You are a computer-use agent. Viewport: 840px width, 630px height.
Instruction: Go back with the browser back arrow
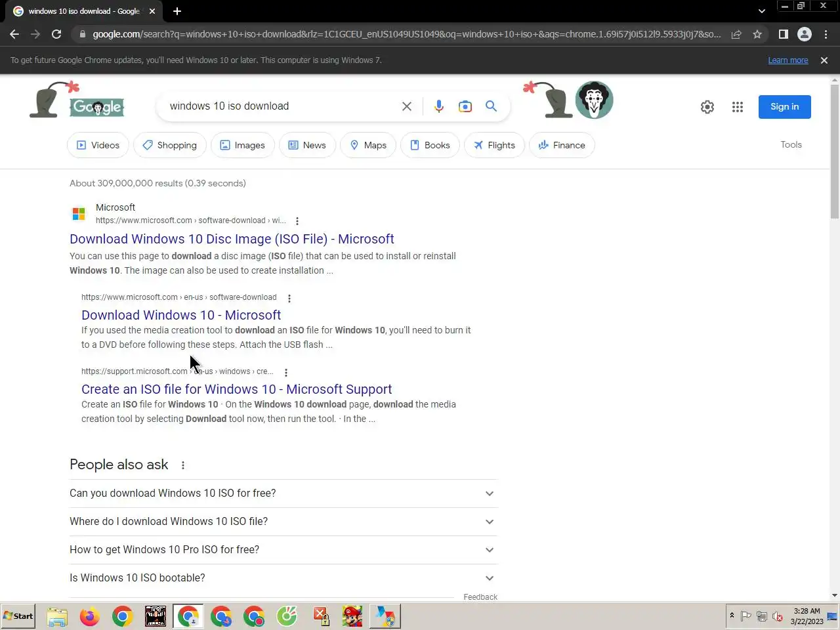coord(14,34)
